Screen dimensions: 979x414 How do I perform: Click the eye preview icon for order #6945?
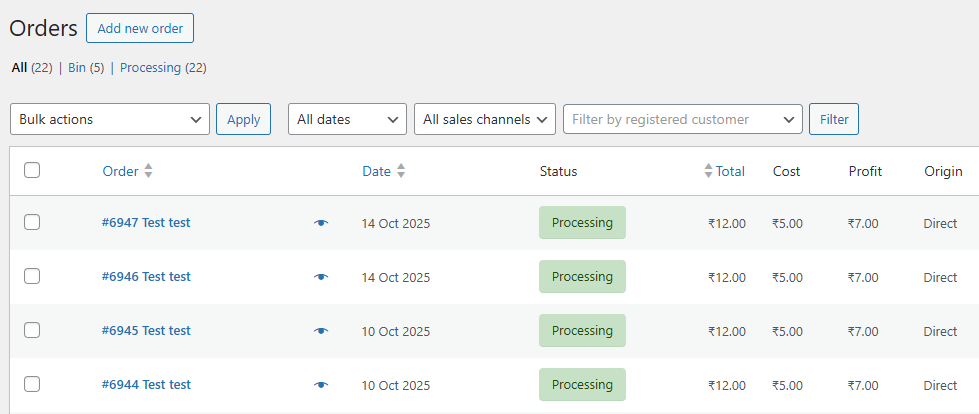pos(320,331)
